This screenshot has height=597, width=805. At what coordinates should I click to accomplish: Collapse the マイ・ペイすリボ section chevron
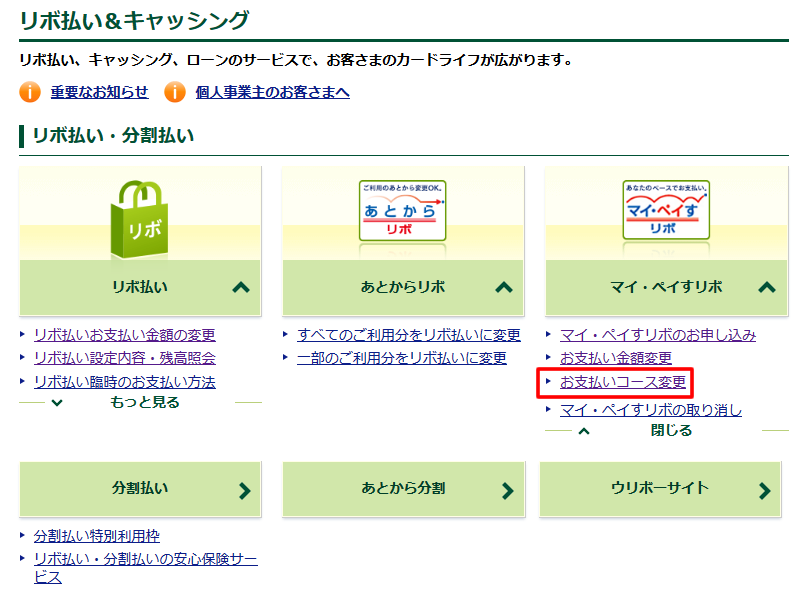click(766, 288)
